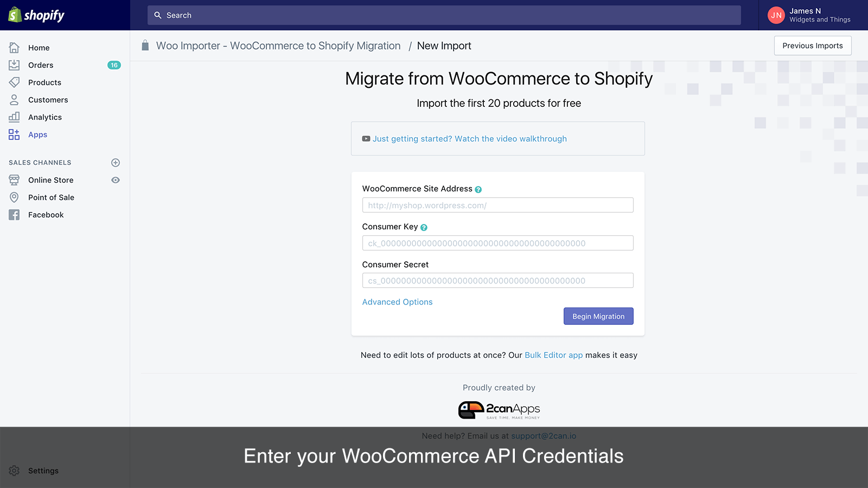
Task: Select the Apps grid icon
Action: click(14, 134)
